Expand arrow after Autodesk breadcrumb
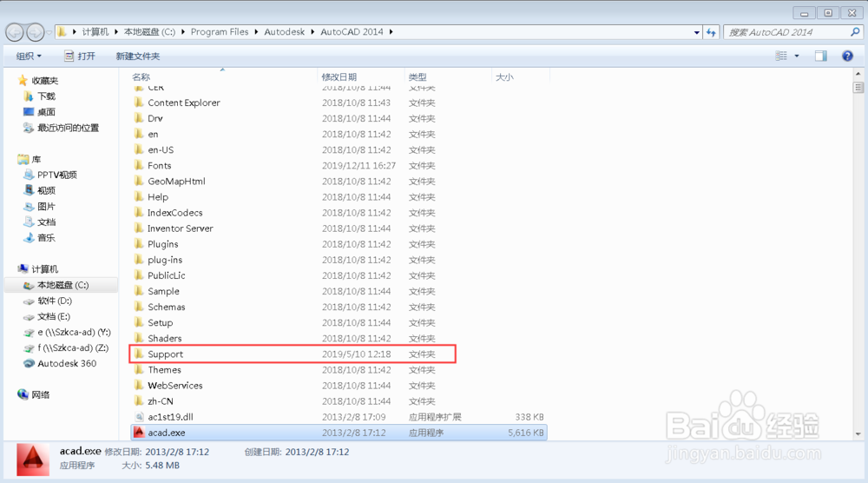Viewport: 868px width, 483px height. [x=312, y=32]
